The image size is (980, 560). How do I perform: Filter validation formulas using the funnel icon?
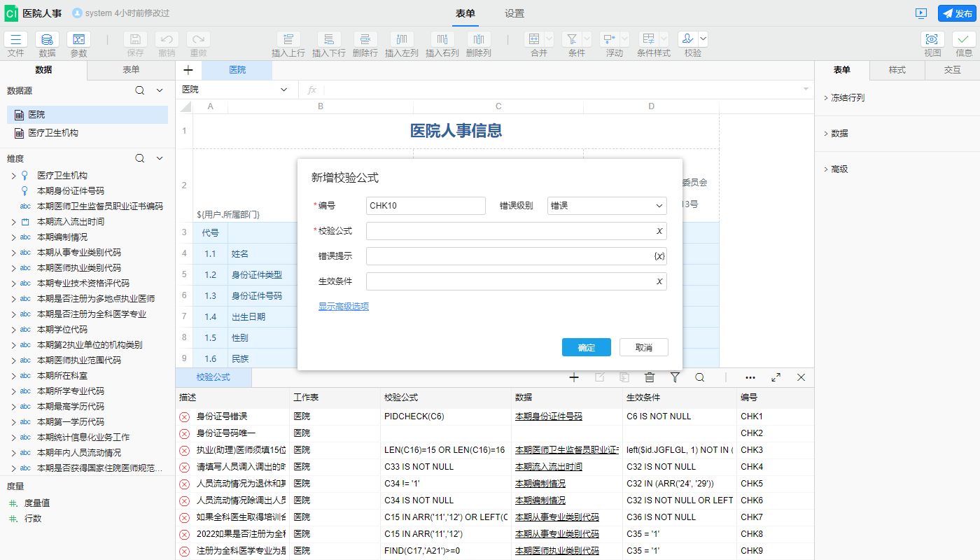[674, 377]
